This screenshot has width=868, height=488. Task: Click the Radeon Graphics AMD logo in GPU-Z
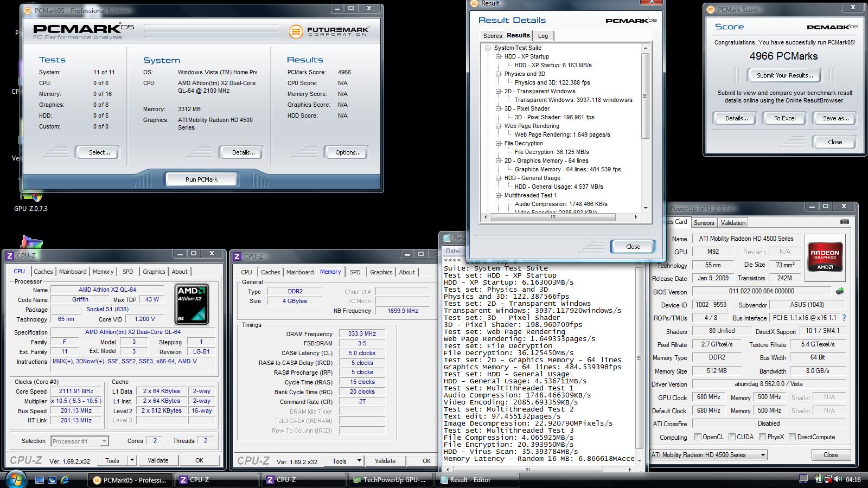825,257
